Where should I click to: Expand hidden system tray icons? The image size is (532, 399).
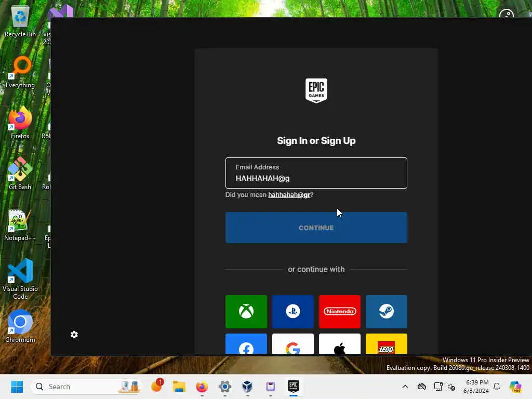[405, 387]
